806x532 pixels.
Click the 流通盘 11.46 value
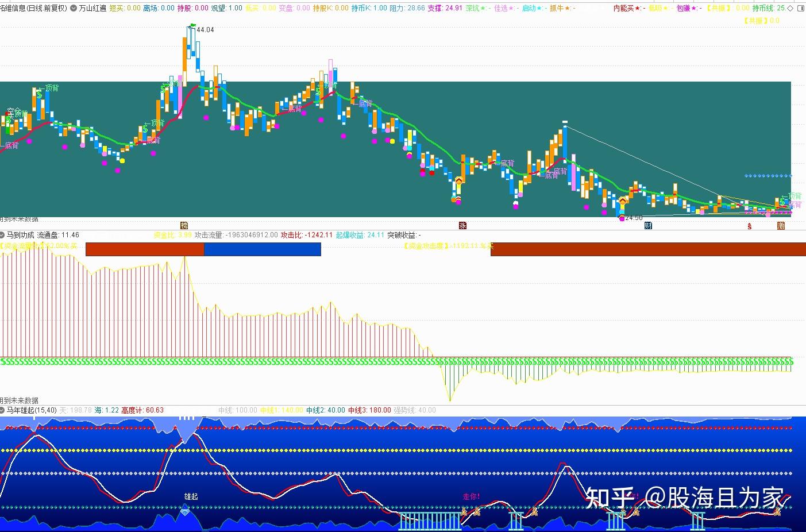point(58,235)
